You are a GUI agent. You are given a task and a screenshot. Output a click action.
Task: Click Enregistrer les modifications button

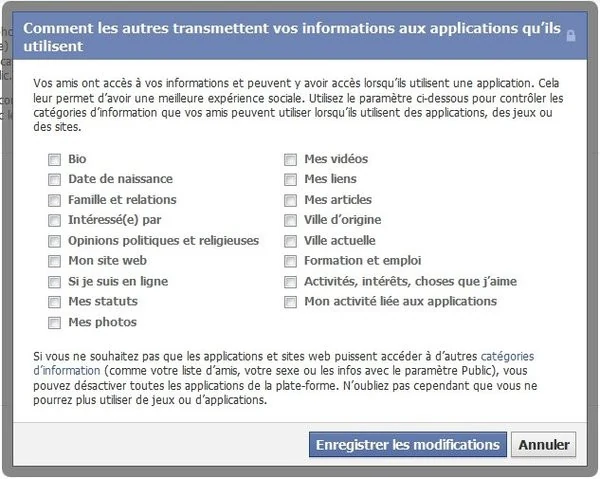coord(408,445)
